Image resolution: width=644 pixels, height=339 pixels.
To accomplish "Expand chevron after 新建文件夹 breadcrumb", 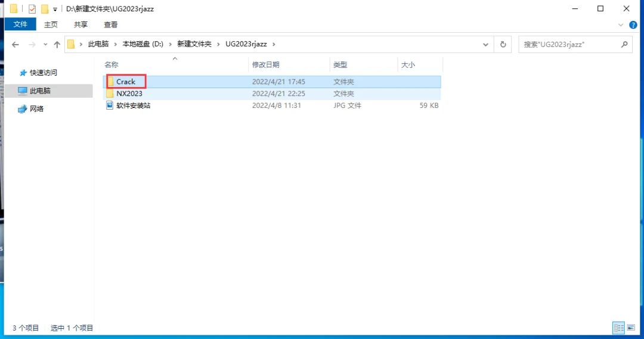I will (218, 44).
